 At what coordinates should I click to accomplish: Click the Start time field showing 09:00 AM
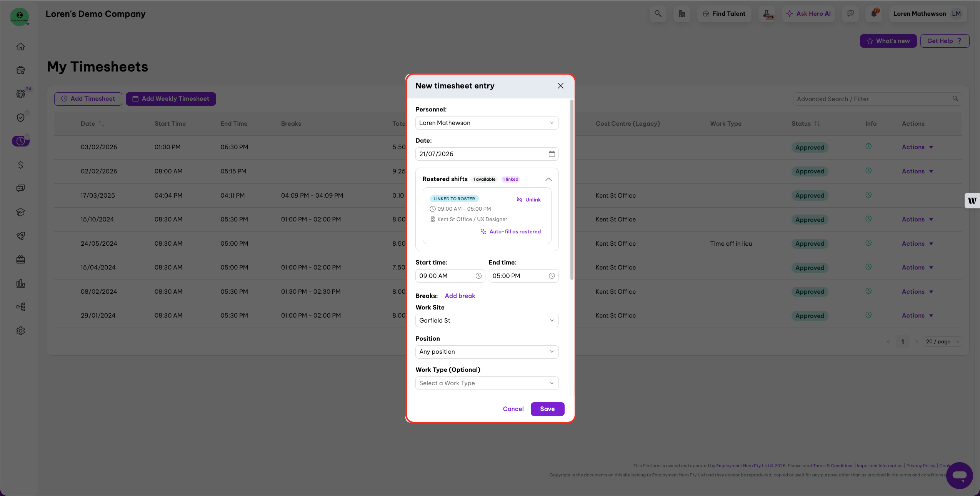(450, 276)
